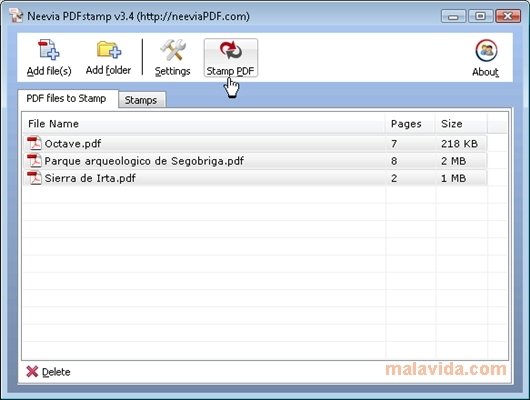
Task: Click the Stamp PDF icon
Action: pyautogui.click(x=231, y=50)
